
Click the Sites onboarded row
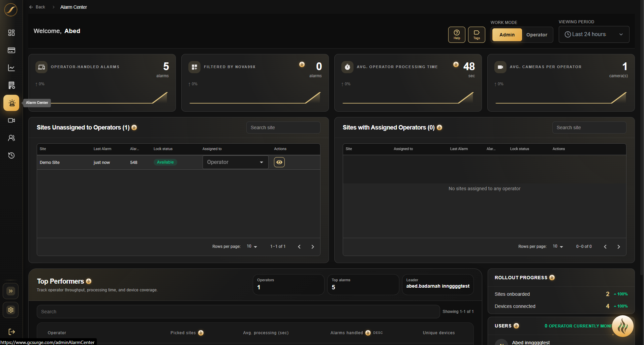[x=561, y=294]
